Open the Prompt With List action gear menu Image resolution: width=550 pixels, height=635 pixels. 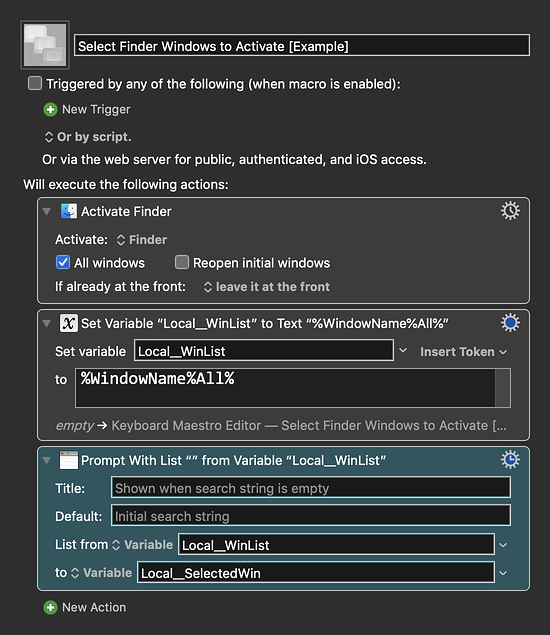point(510,460)
